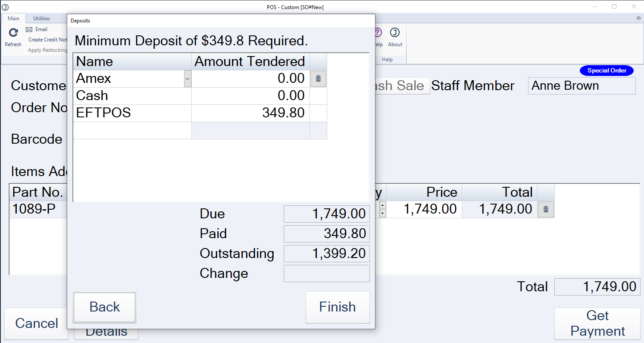Click the Email envelope icon
This screenshot has height=343, width=644.
tap(29, 29)
